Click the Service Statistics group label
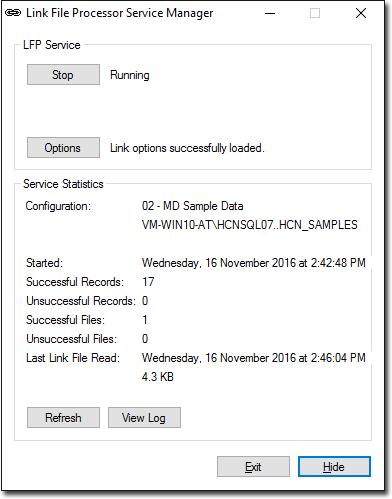This screenshot has height=499, width=392. pos(63,184)
